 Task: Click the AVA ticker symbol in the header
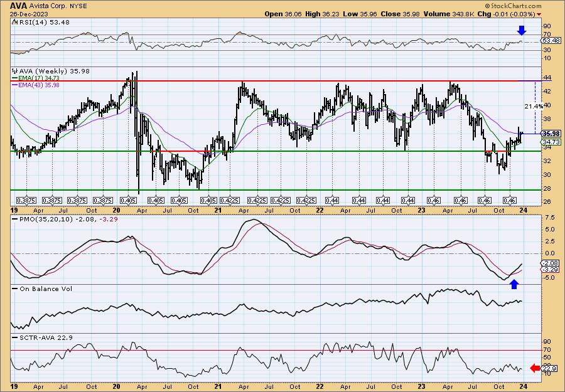click(18, 6)
